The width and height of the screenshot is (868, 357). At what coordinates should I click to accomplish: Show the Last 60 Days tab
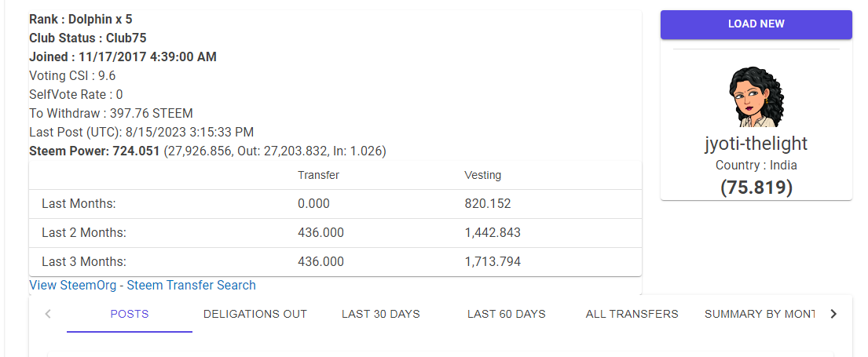pos(507,314)
